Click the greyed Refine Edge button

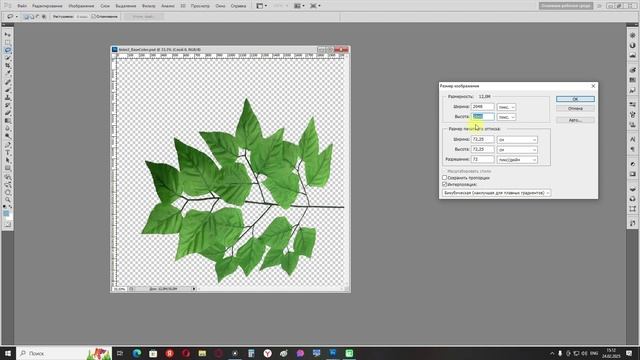[143, 17]
